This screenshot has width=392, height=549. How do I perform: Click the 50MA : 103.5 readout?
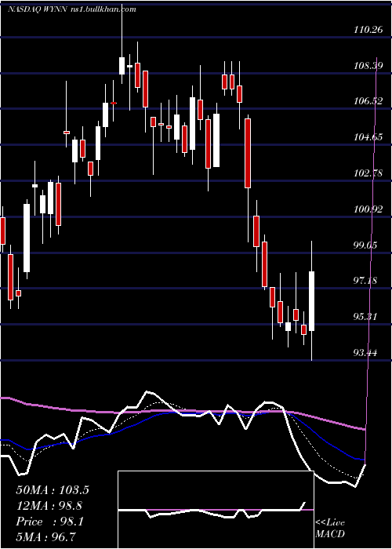coord(53,490)
